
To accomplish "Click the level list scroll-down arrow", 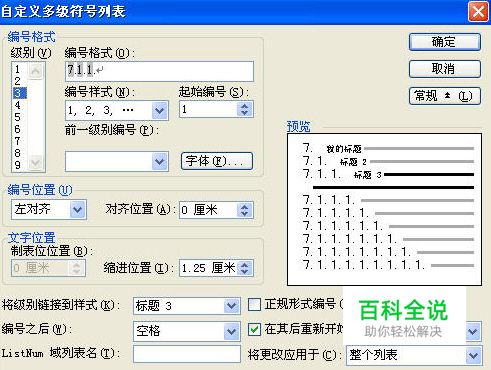I will coord(36,163).
